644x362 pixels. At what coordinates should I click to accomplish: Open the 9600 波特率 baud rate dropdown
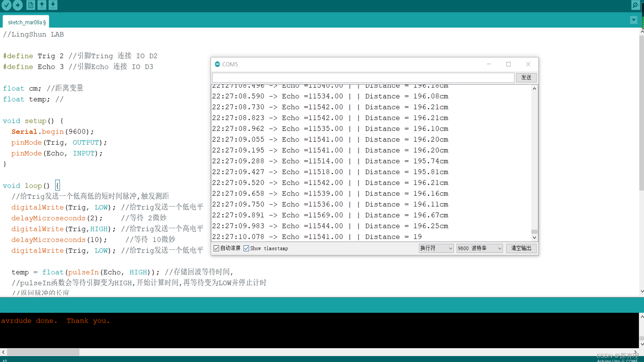point(479,248)
